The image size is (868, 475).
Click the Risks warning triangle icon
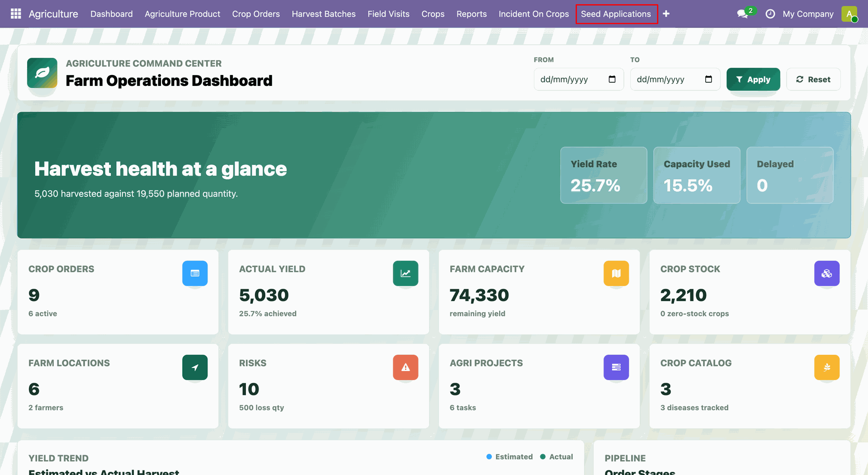click(x=406, y=367)
